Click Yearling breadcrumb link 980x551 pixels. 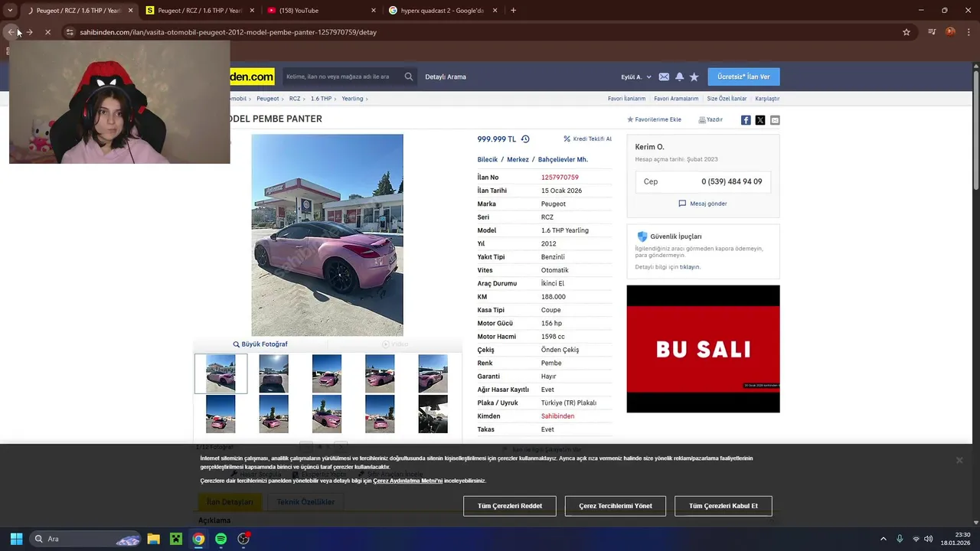pyautogui.click(x=352, y=99)
